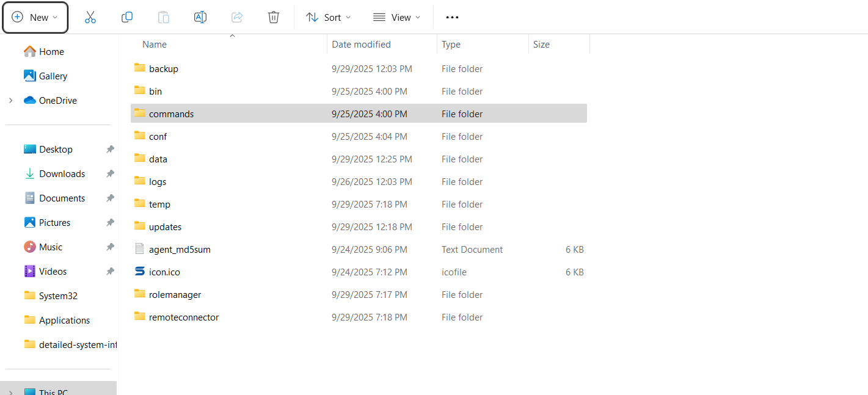Open the Documents quick access folder

(62, 198)
